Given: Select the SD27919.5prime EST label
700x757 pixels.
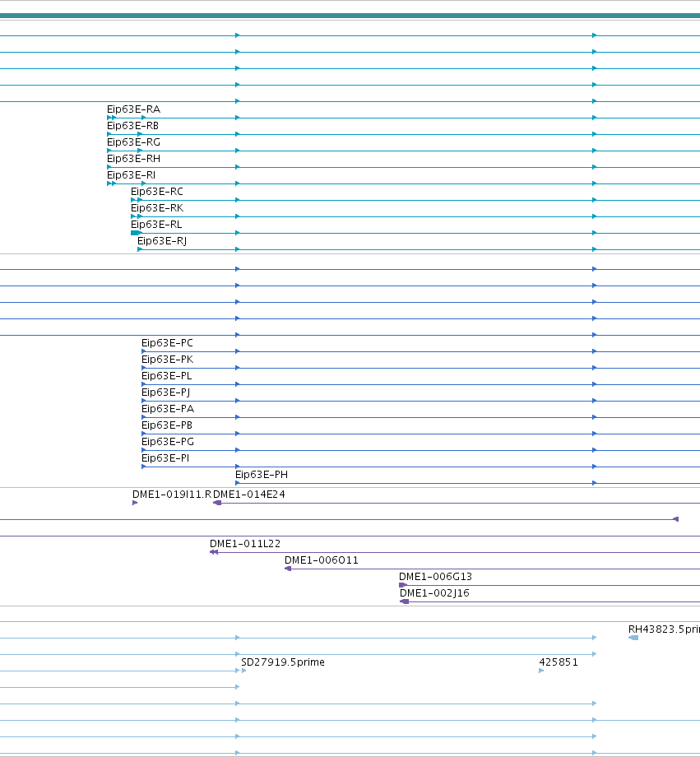Looking at the screenshot, I should pyautogui.click(x=282, y=662).
